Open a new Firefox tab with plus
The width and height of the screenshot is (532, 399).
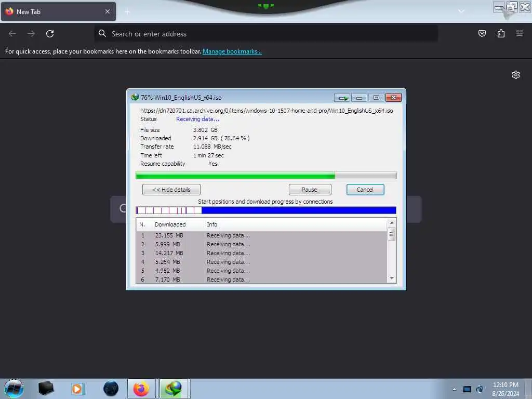coord(127,12)
